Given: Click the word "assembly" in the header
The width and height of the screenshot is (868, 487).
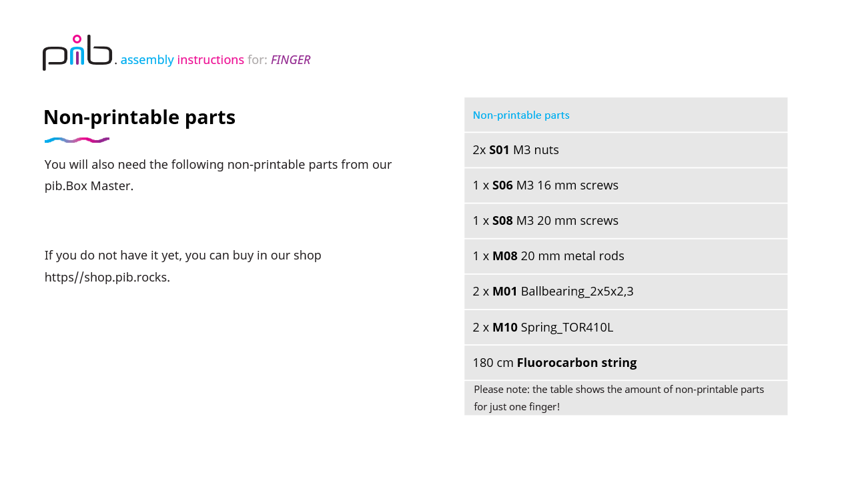Looking at the screenshot, I should 147,60.
